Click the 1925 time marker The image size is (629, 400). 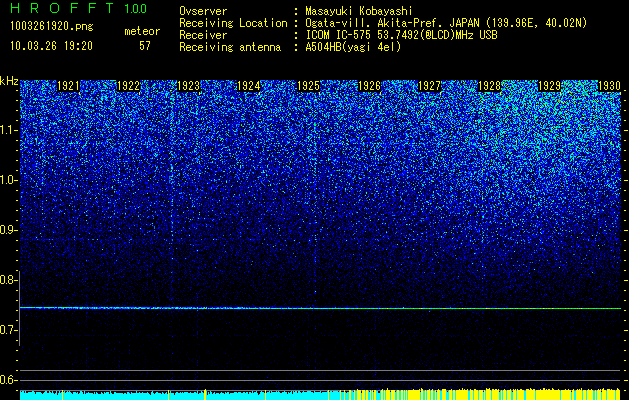click(308, 85)
